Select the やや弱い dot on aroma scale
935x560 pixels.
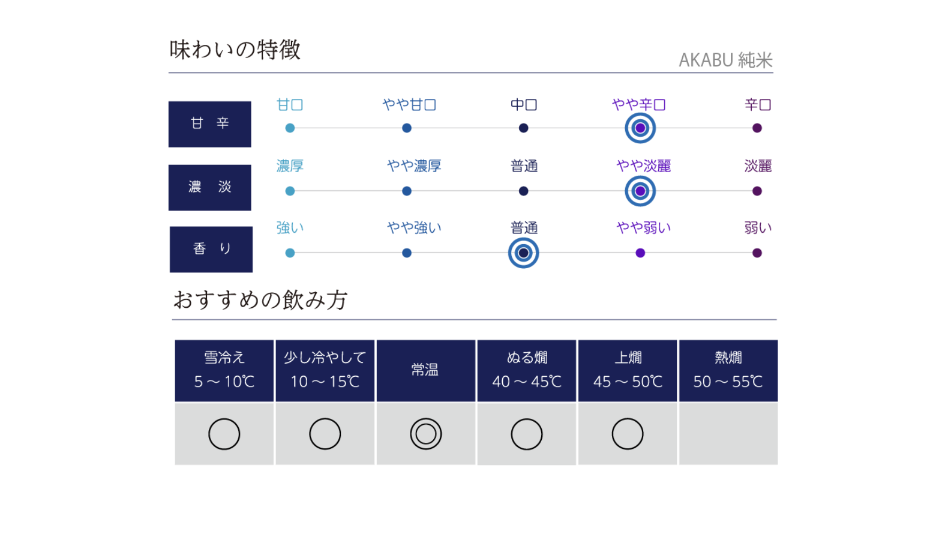click(640, 253)
